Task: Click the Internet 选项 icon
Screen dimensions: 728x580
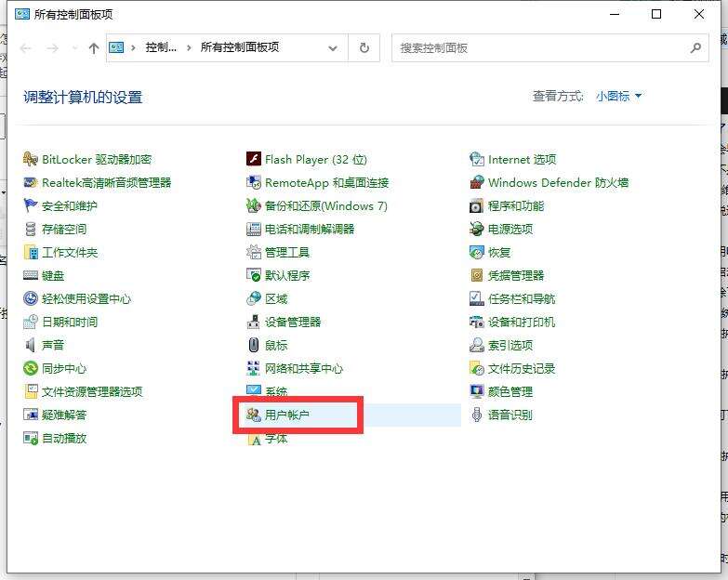Action: (477, 159)
